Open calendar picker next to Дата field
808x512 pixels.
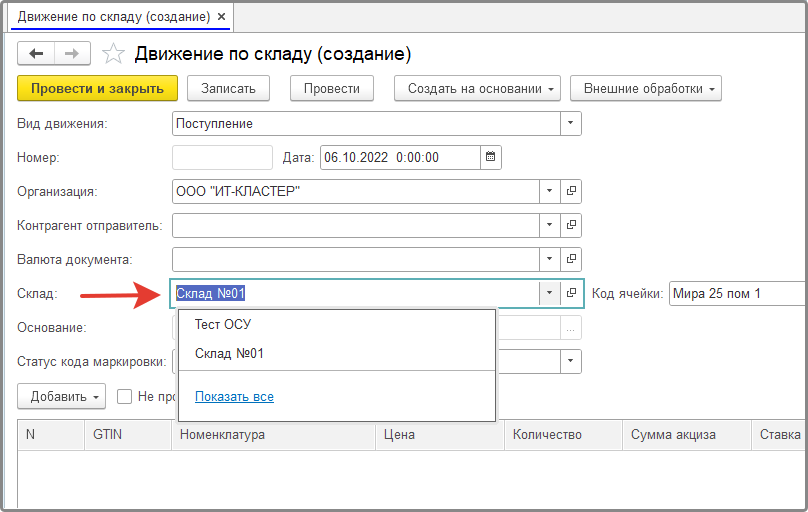(491, 157)
